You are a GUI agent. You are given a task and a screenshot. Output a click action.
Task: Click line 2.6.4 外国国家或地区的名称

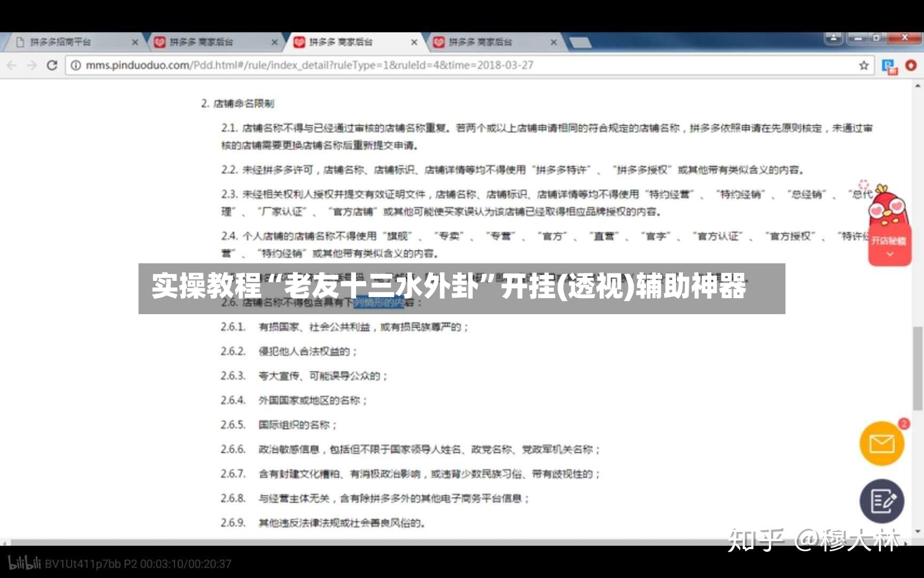294,400
